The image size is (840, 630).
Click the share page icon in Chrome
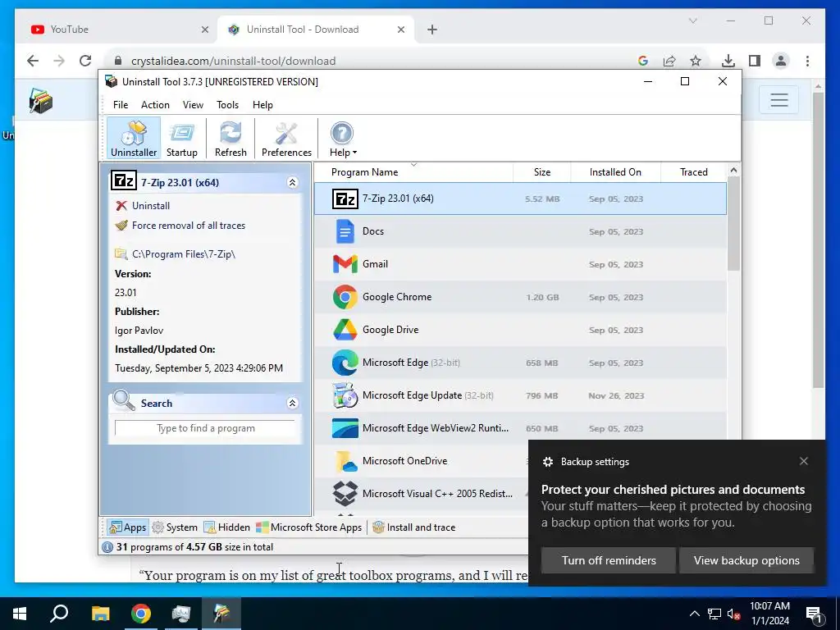[x=669, y=61]
